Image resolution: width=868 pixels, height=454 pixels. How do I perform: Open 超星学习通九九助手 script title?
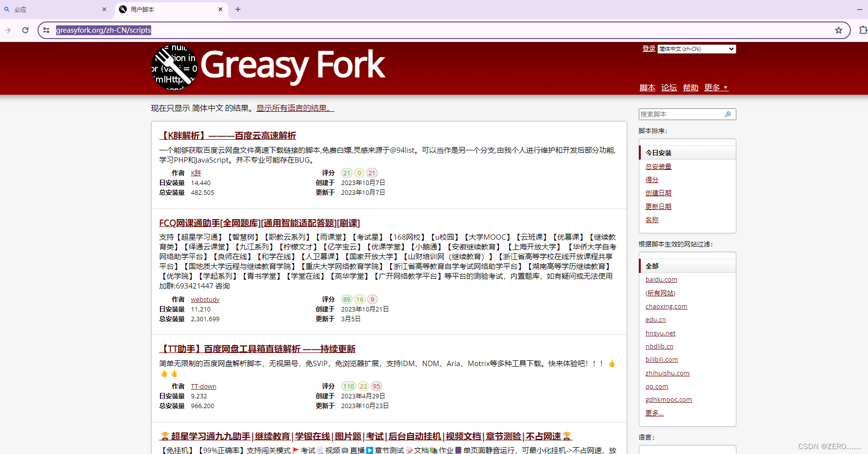tap(366, 436)
